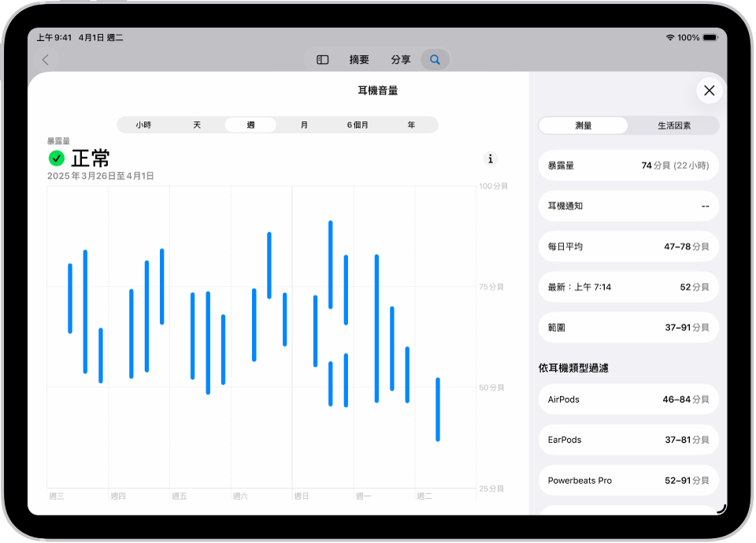Open the 耳機通知 row
Screen dimensions: 756x543
[628, 206]
